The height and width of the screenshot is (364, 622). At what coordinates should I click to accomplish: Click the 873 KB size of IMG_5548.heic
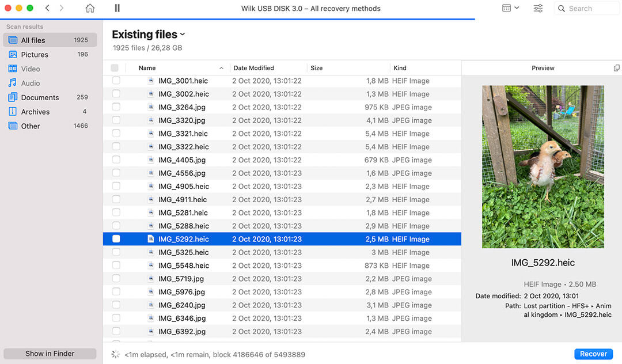(x=377, y=266)
